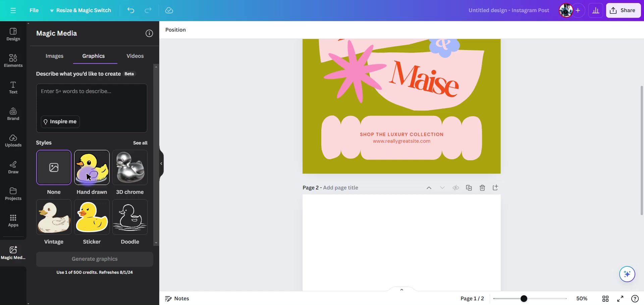Open the Uploads sidebar panel

(13, 140)
